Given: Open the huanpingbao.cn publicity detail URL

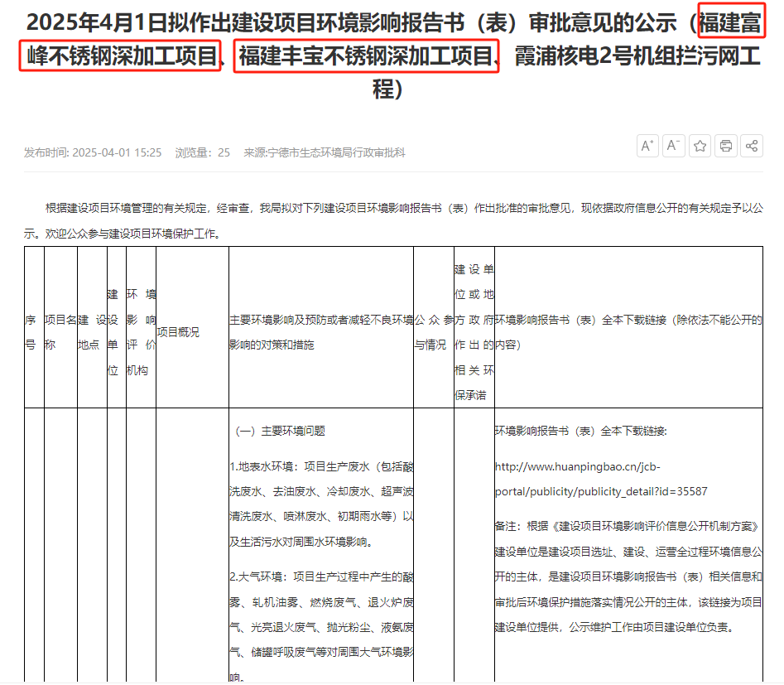Looking at the screenshot, I should tap(601, 480).
